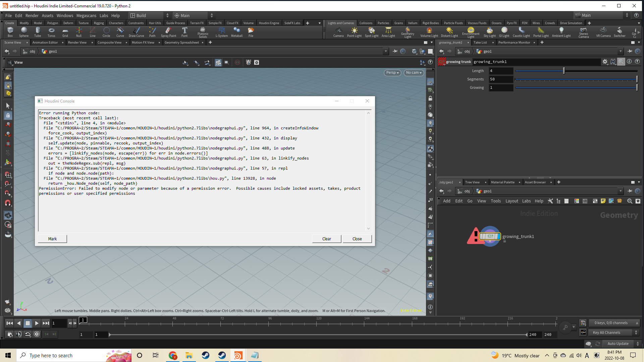Toggle audio in the playbar

click(19, 334)
